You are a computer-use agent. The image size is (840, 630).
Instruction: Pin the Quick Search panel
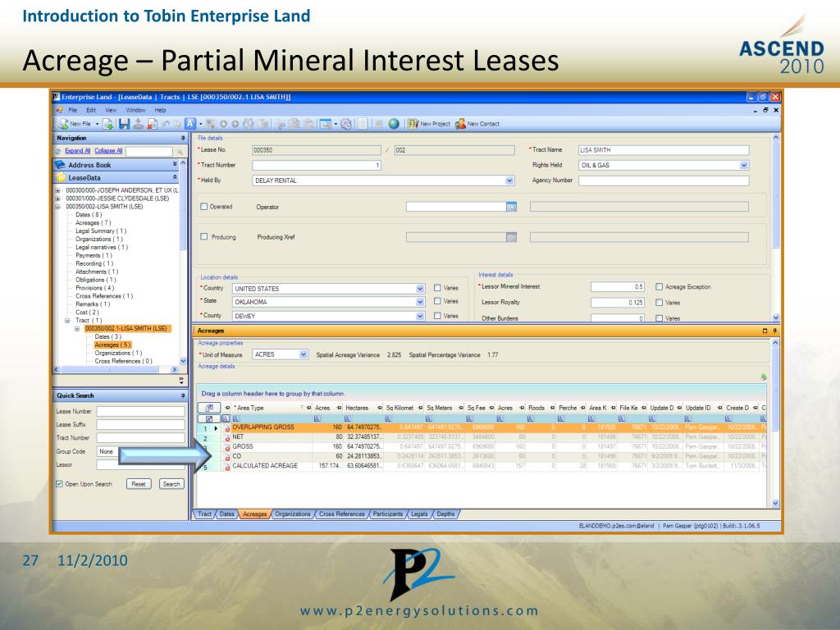(x=183, y=395)
